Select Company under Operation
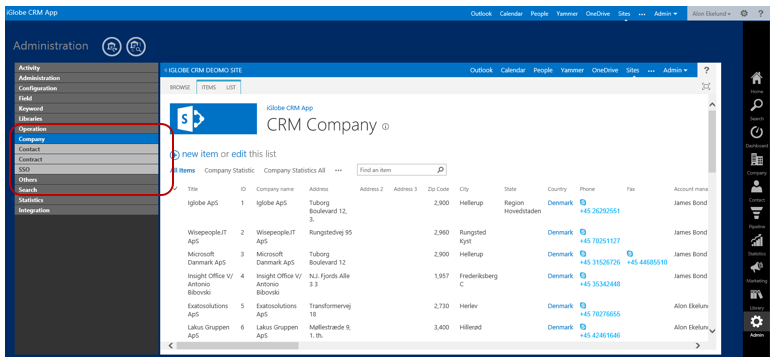 click(x=86, y=139)
